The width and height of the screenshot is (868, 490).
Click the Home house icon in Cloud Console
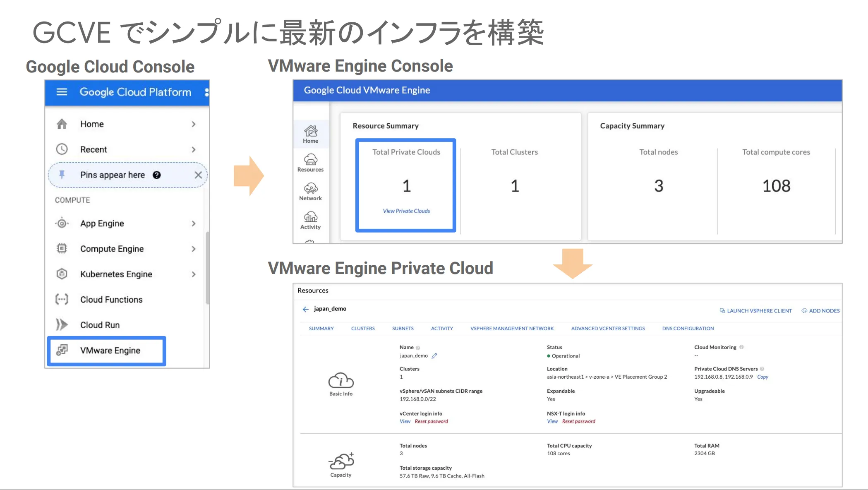tap(62, 124)
